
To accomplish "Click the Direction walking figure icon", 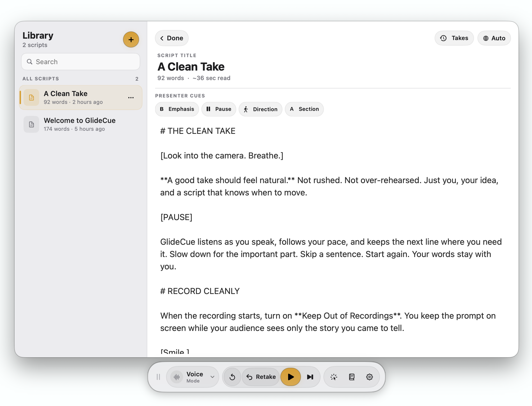I will pyautogui.click(x=246, y=109).
